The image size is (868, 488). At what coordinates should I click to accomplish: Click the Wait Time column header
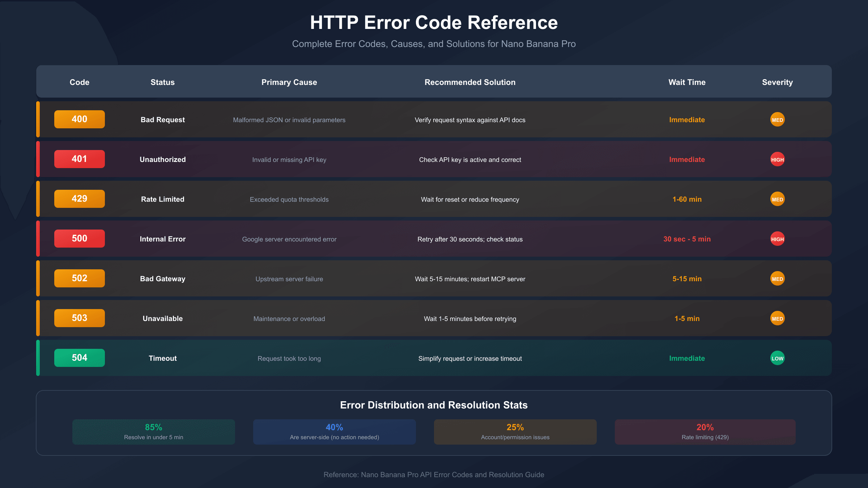click(x=686, y=82)
